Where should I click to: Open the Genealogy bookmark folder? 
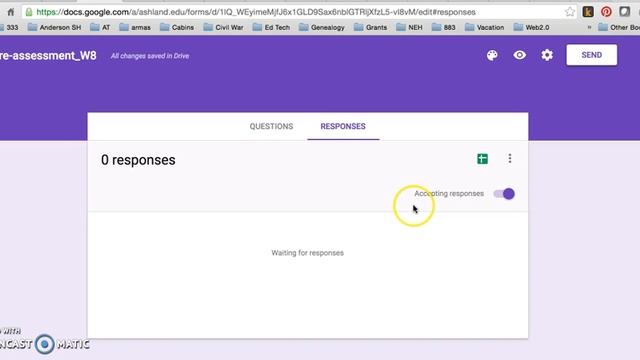click(x=322, y=27)
